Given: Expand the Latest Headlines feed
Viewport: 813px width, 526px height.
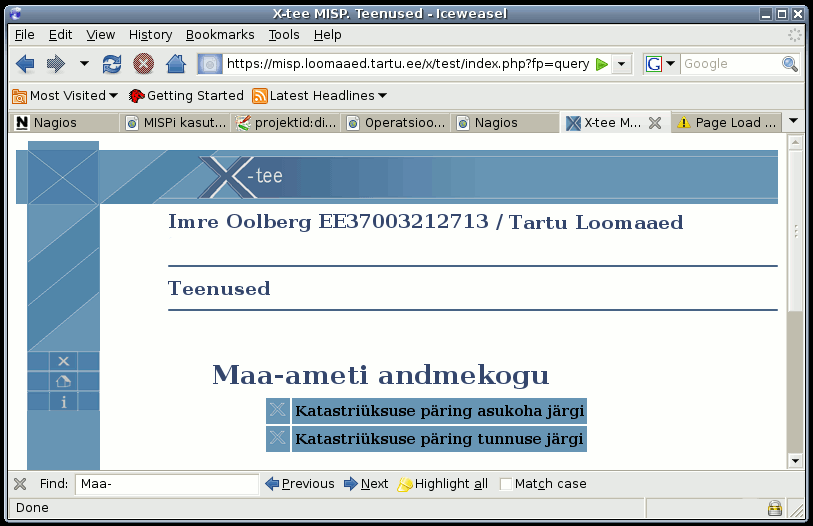Looking at the screenshot, I should point(319,96).
